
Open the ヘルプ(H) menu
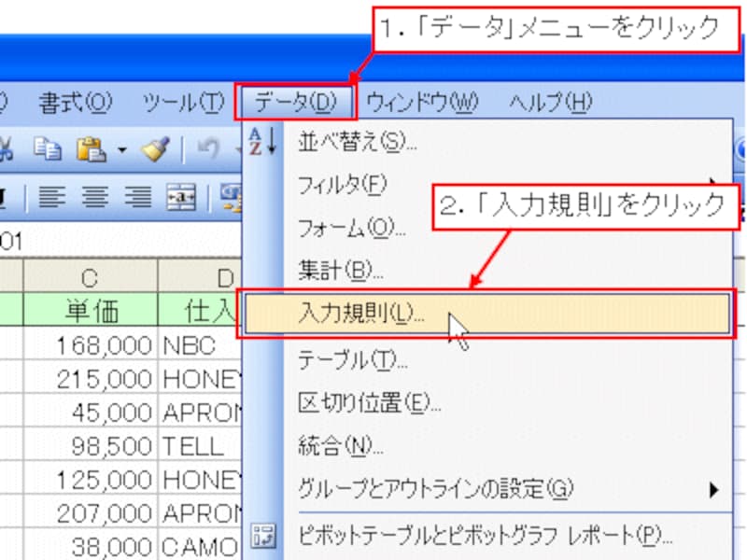click(x=550, y=102)
